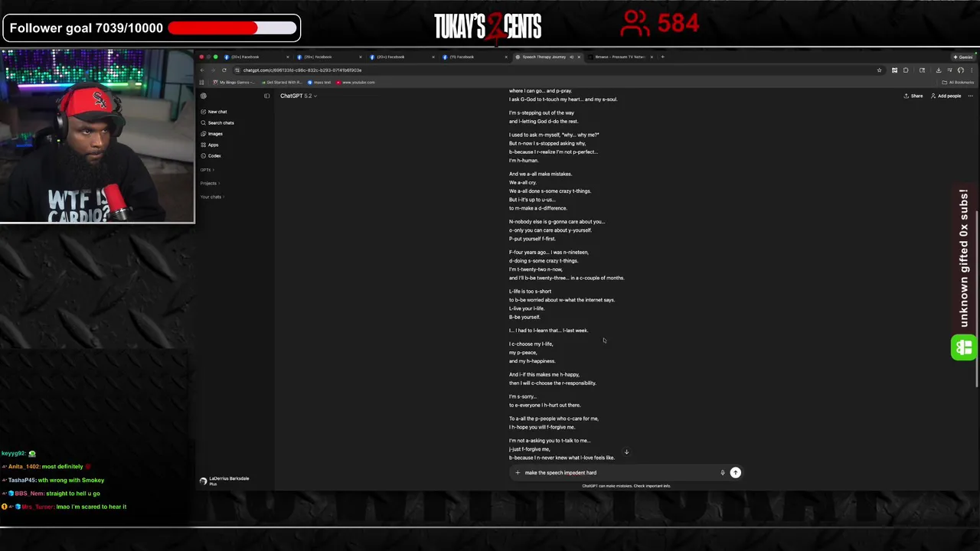Bookmark this page with the star icon

tap(879, 70)
